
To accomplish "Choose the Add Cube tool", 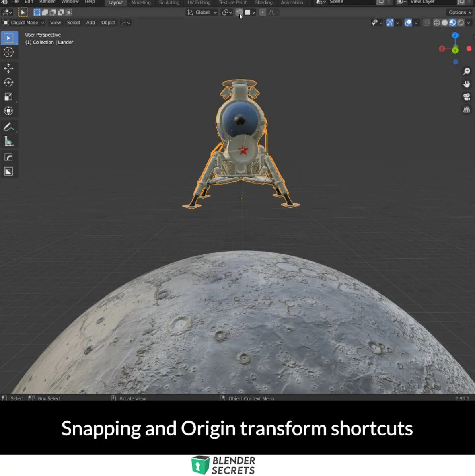I will pyautogui.click(x=8, y=157).
